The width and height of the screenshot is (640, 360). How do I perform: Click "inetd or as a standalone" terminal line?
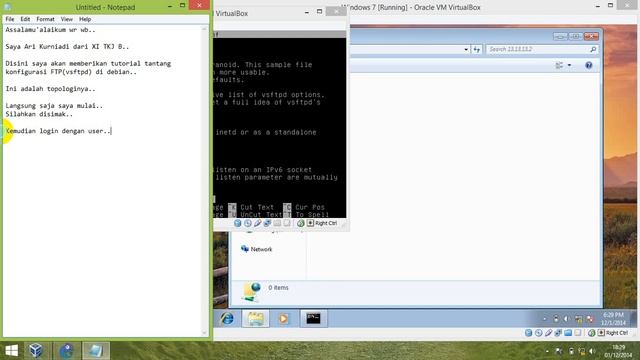(266, 132)
